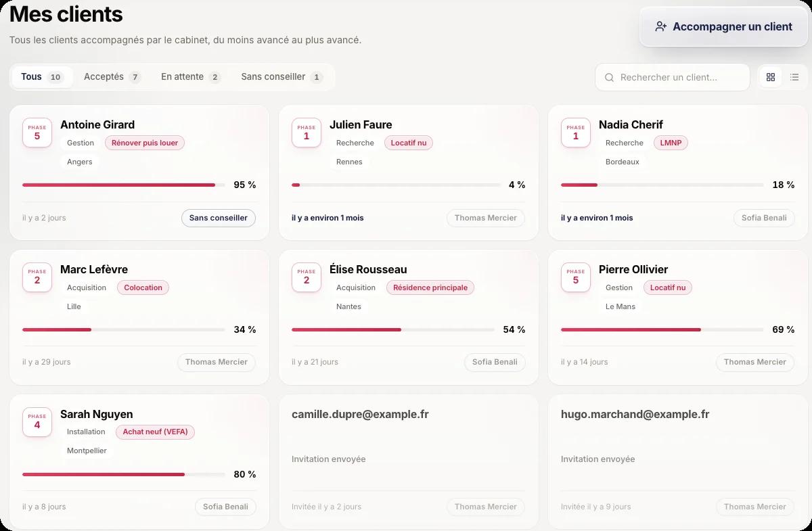
Task: Filter by Sans conseiller tab
Action: (281, 77)
